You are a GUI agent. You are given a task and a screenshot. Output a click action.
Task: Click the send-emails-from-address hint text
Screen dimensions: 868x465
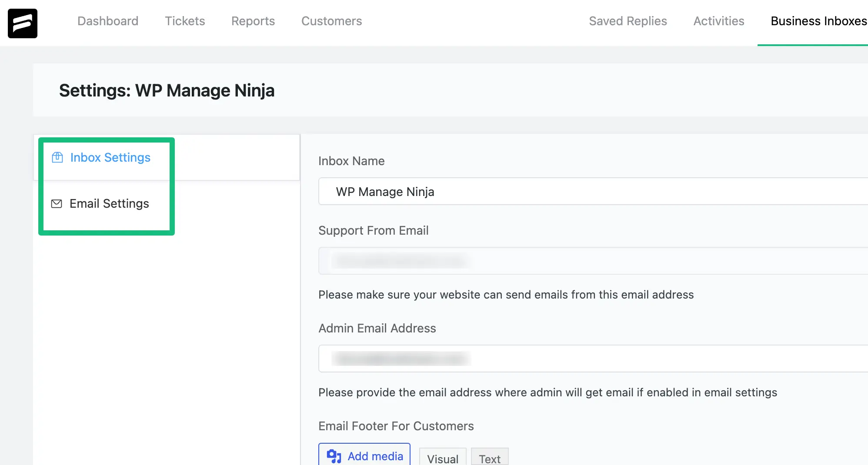click(506, 295)
